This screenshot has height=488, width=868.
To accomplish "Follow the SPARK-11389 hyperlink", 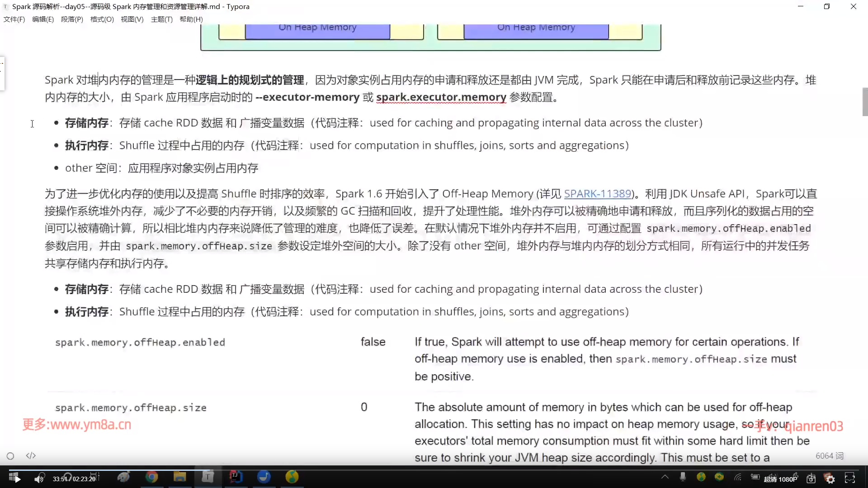I will tap(597, 194).
